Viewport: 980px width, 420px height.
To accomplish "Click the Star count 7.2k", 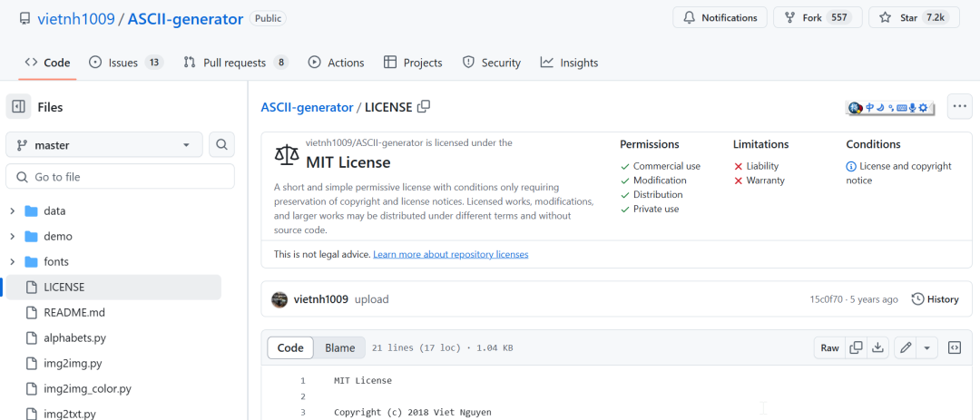I will coord(935,17).
